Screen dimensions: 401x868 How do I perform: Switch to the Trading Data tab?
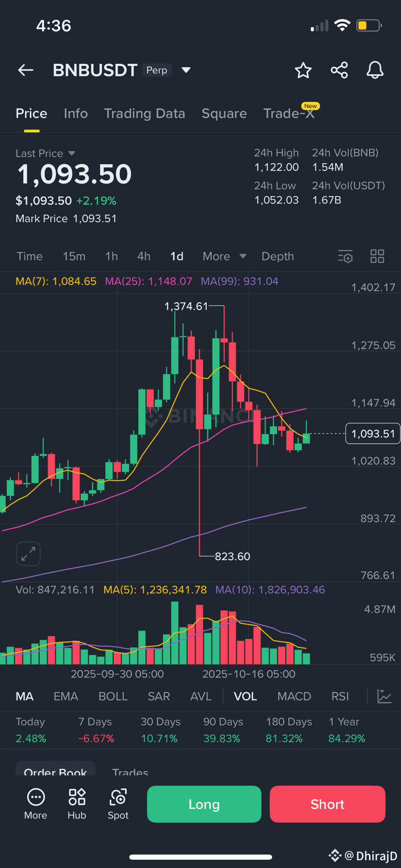(x=144, y=113)
